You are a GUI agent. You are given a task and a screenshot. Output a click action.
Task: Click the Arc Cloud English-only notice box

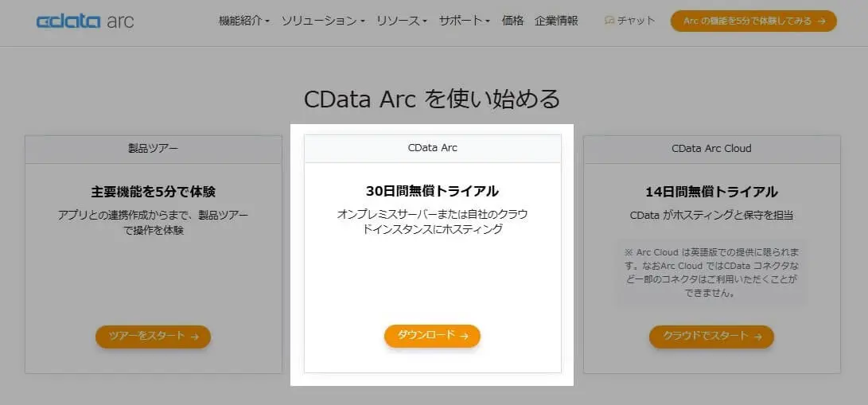711,272
